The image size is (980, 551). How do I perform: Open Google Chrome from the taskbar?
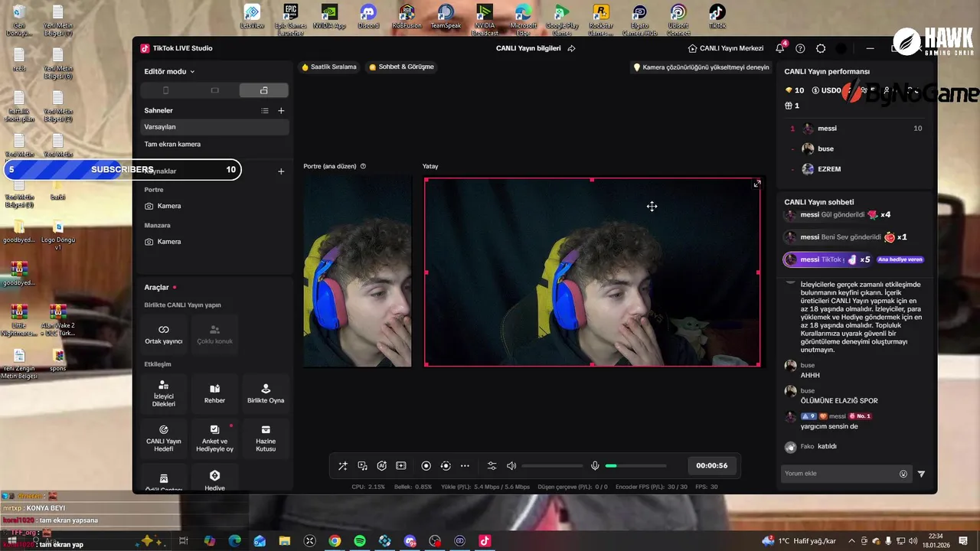tap(335, 540)
